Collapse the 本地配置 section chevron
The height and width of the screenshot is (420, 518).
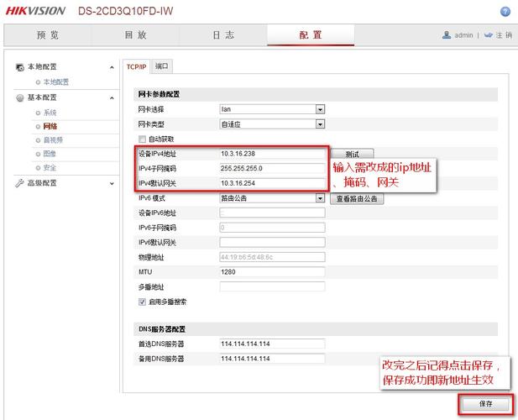tap(112, 67)
